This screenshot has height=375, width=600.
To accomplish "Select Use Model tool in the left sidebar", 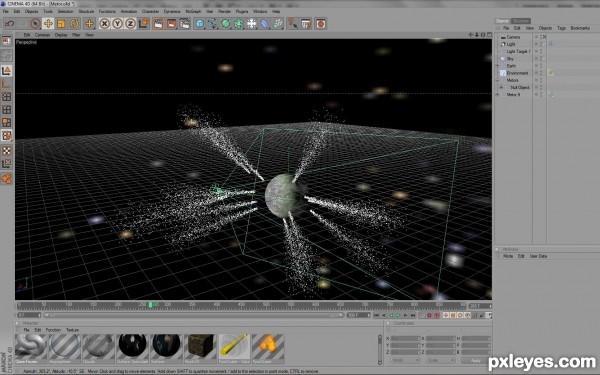I will coord(7,70).
